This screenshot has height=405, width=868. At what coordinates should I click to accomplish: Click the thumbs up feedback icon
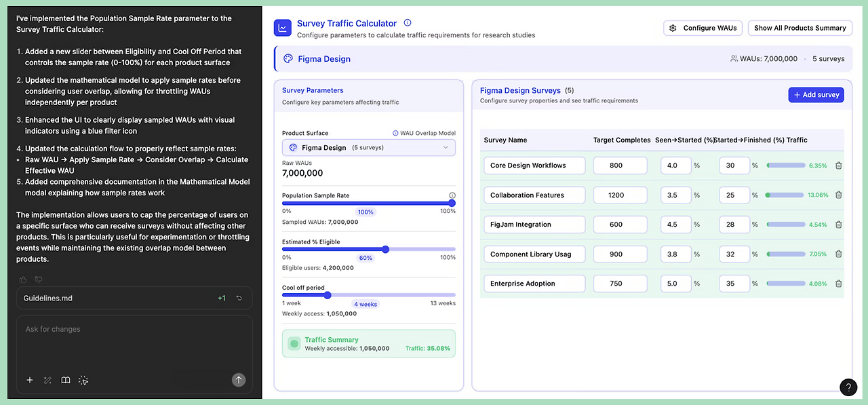(24, 279)
